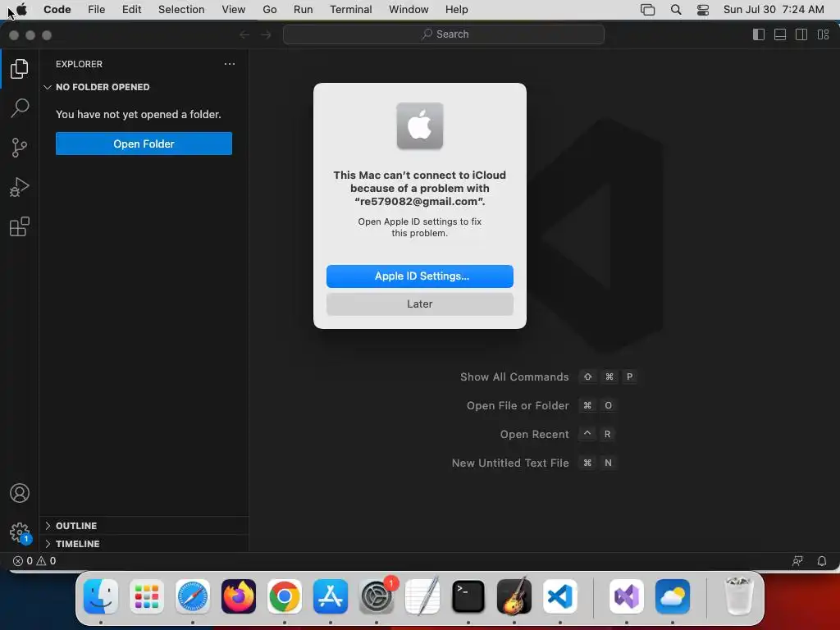The height and width of the screenshot is (630, 840).
Task: Open Terminal from the Dock
Action: pyautogui.click(x=468, y=596)
